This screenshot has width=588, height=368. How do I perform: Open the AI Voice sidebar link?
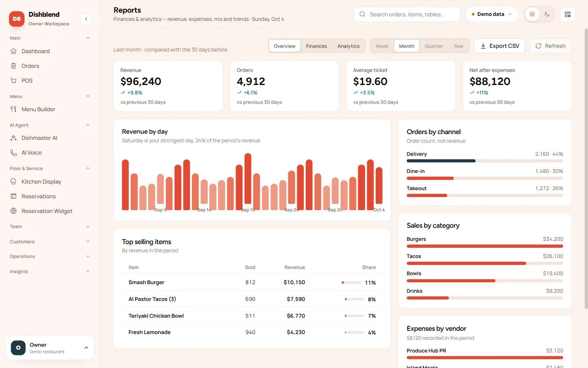click(50, 153)
